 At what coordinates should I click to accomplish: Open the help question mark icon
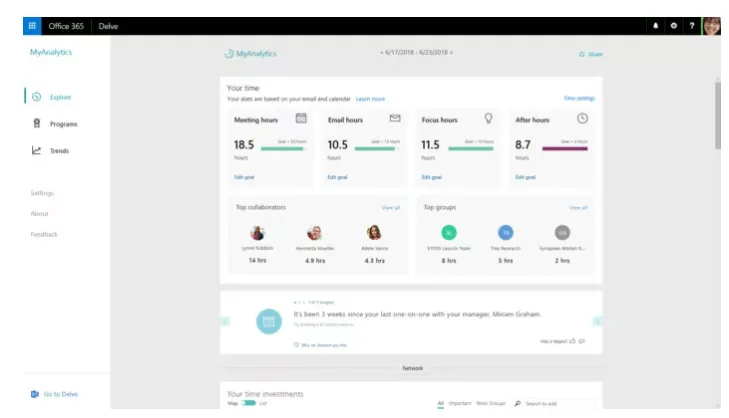point(692,26)
